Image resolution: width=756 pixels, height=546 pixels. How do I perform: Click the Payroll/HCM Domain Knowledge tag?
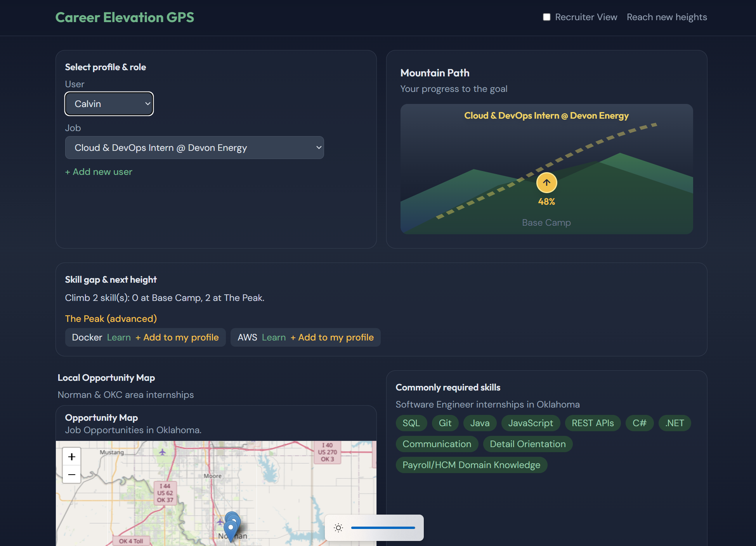pyautogui.click(x=471, y=465)
